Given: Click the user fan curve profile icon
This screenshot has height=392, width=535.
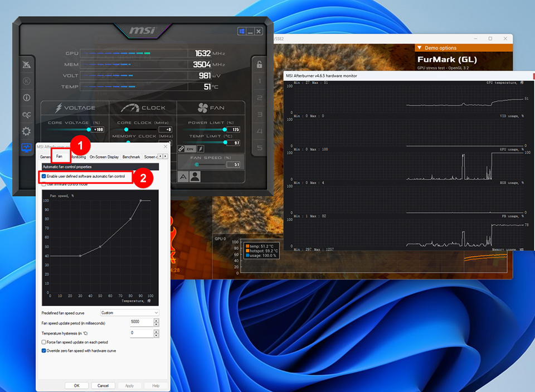Looking at the screenshot, I should click(195, 177).
